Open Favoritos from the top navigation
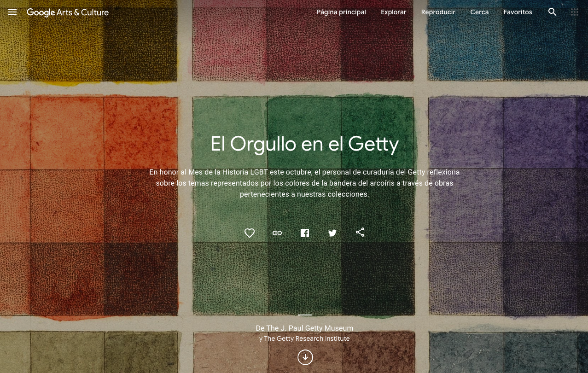The image size is (588, 373). coord(518,12)
